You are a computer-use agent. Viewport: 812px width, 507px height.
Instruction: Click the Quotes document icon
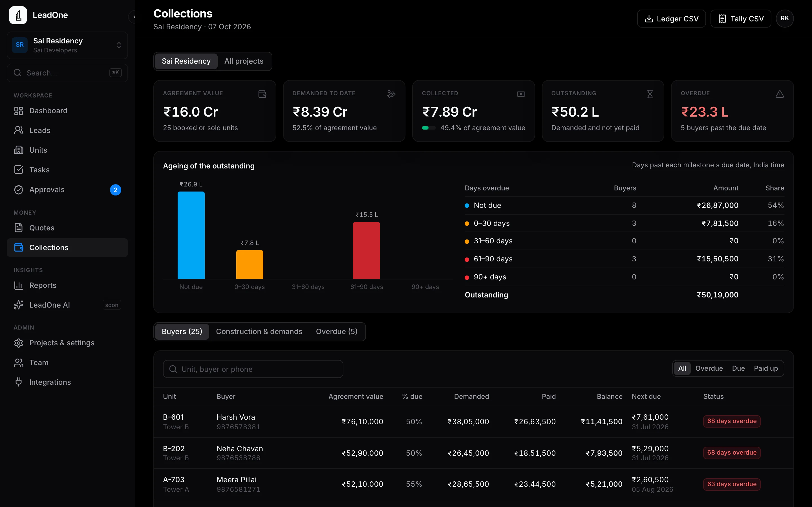click(x=18, y=228)
